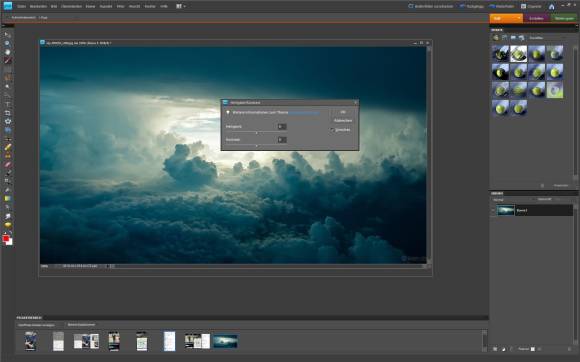
Task: Toggle visibility eye of Ebene 1 layer
Action: click(x=493, y=210)
